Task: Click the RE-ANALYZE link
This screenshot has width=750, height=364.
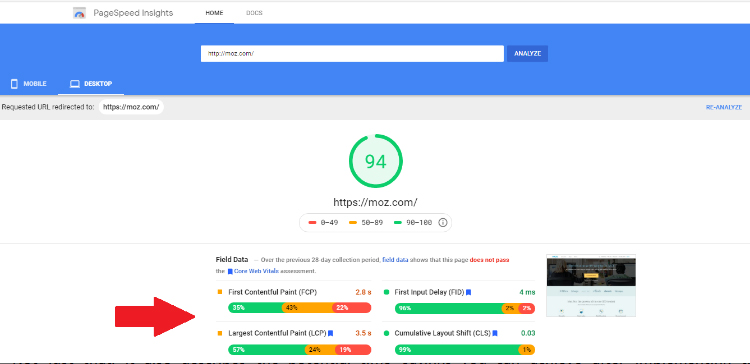Action: point(724,108)
